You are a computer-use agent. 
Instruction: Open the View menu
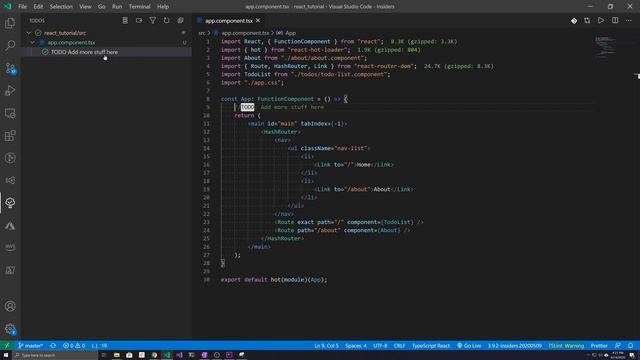(x=85, y=7)
